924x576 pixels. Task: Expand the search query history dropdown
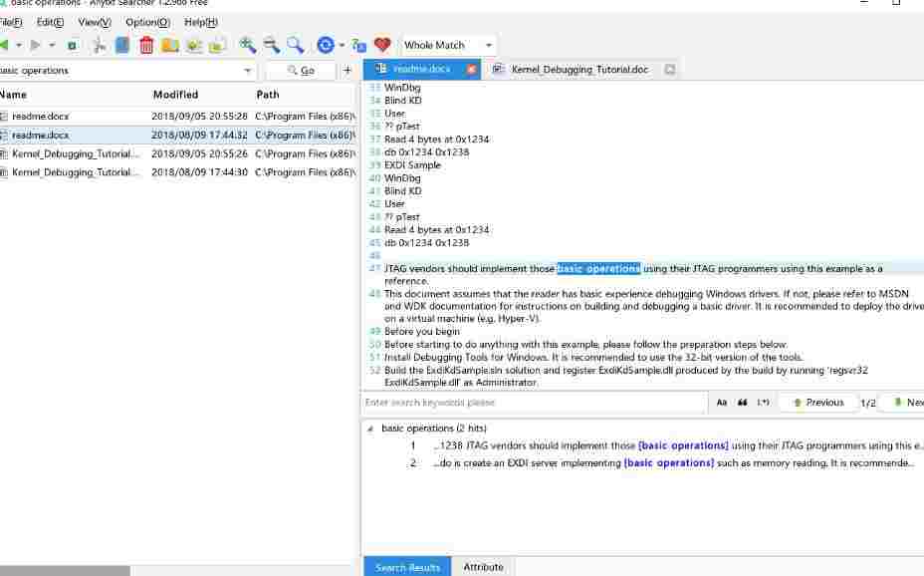[x=248, y=71]
